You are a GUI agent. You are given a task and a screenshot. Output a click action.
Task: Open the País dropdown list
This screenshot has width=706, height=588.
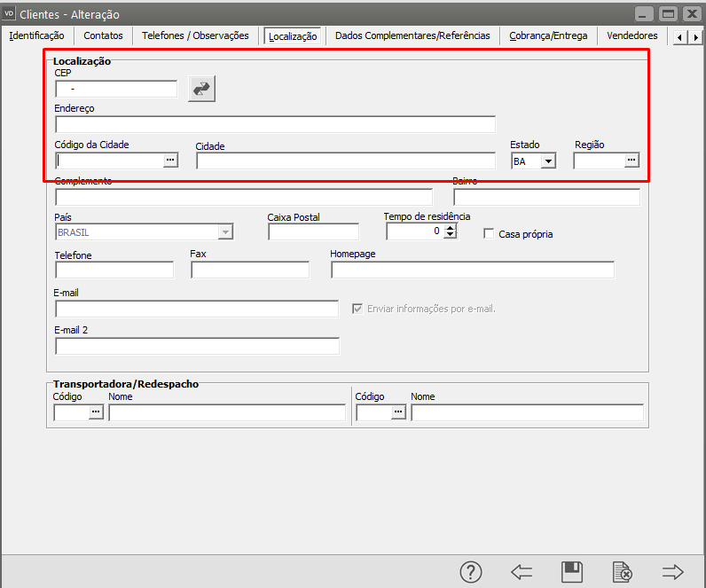pos(225,232)
